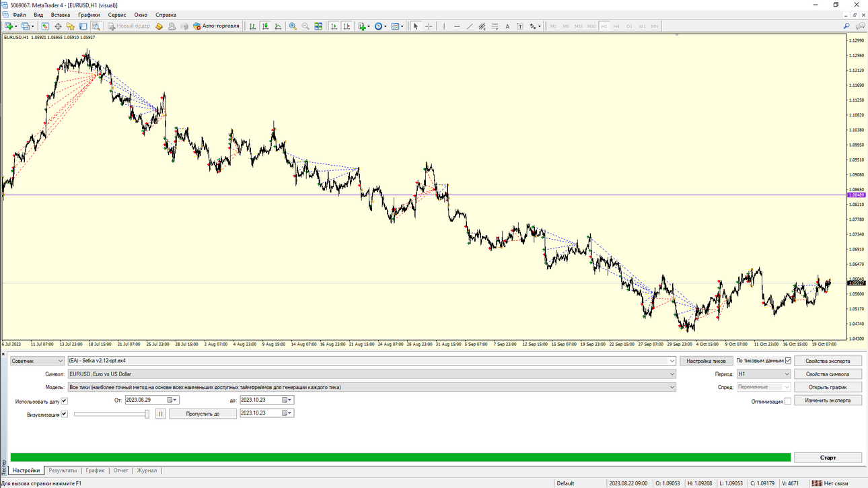Toggle the 'Авто-торговля' button
The width and height of the screenshot is (868, 488).
pos(217,26)
